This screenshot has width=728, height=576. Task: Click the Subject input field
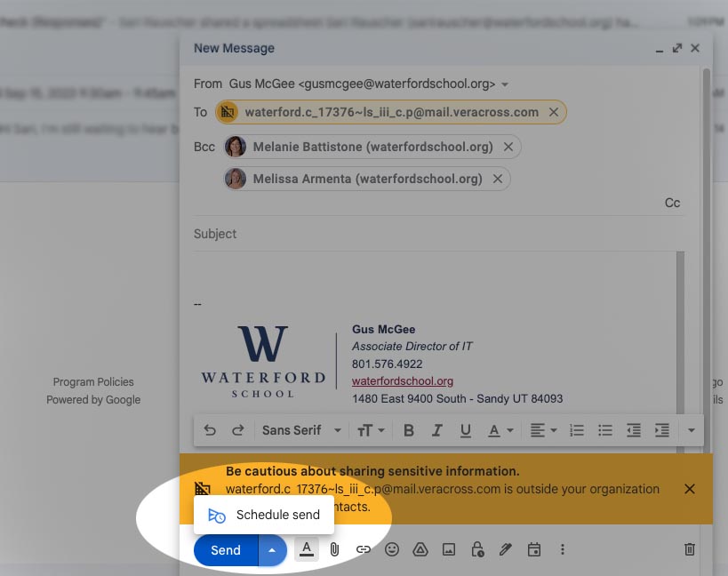point(436,234)
